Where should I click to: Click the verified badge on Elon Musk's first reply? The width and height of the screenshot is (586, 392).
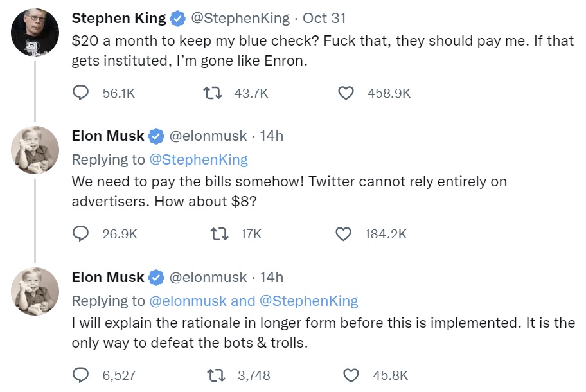click(x=156, y=136)
